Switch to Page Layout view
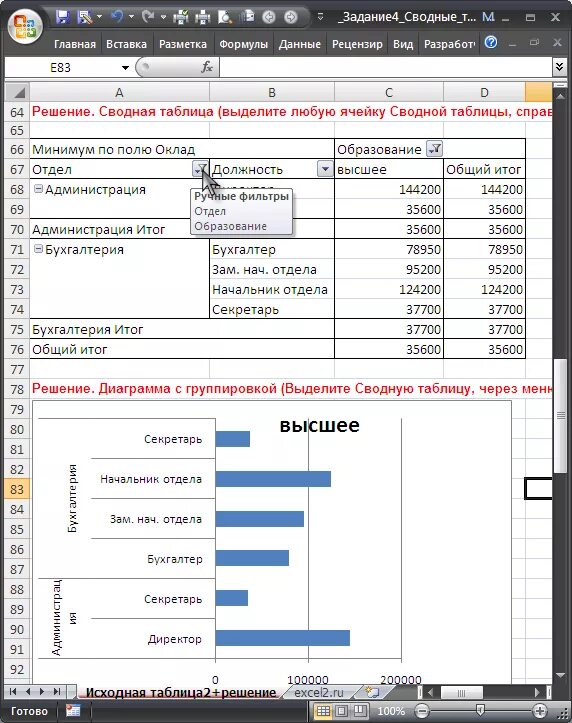572x723 pixels. (x=342, y=711)
